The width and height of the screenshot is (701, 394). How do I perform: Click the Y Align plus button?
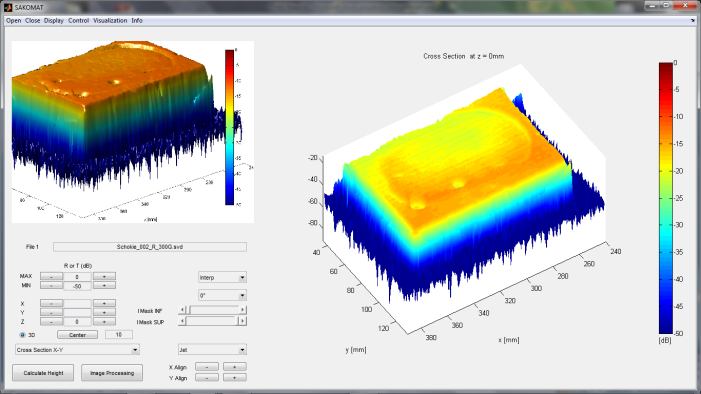(x=235, y=378)
